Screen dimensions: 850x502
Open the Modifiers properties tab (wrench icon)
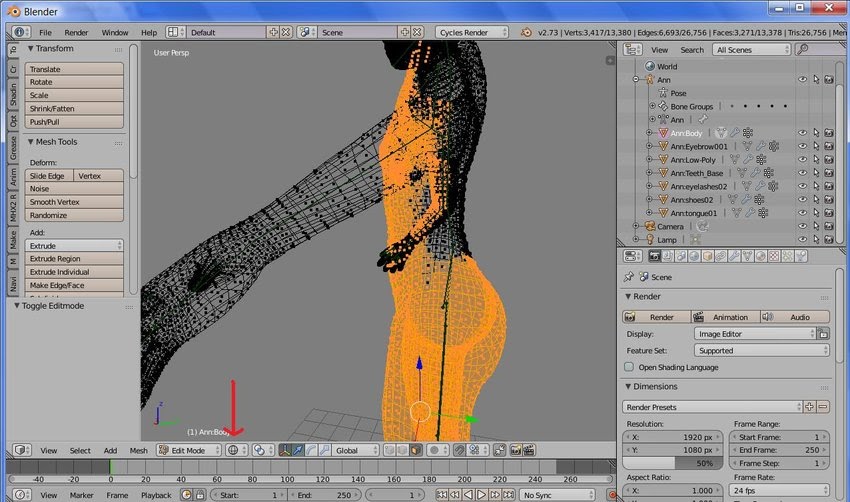click(x=734, y=256)
